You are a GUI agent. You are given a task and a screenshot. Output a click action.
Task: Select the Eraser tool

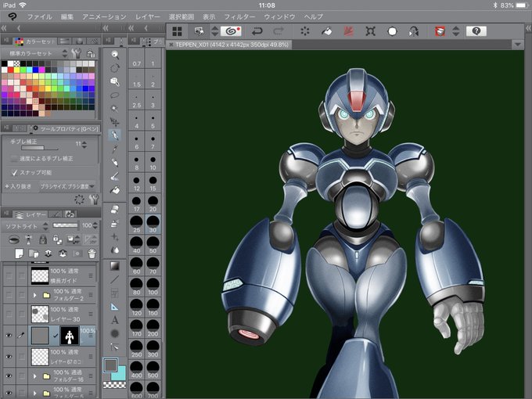click(115, 210)
